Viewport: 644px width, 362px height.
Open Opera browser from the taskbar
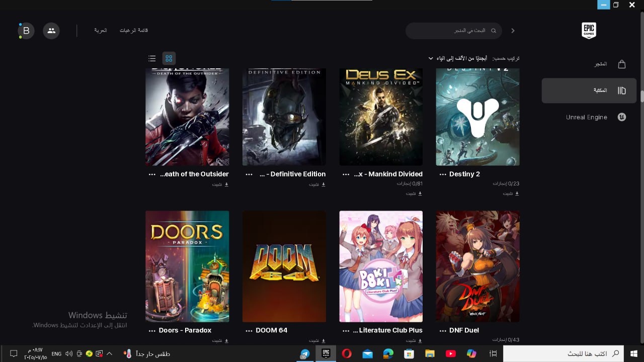[347, 353]
